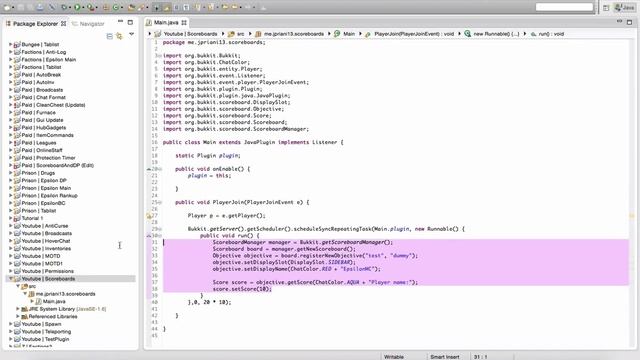Screen dimensions: 640x360
Task: Expand the 'Youtube | Spawn' project
Action: [x=10, y=324]
